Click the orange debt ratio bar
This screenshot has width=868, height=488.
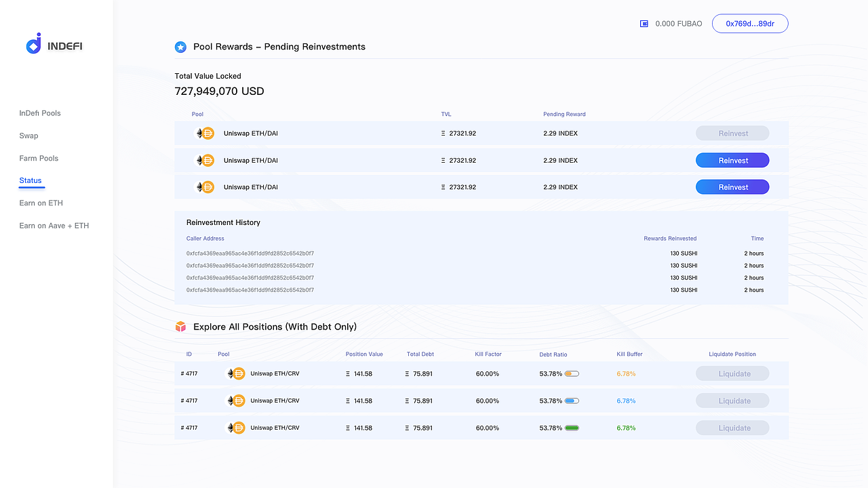[572, 373]
